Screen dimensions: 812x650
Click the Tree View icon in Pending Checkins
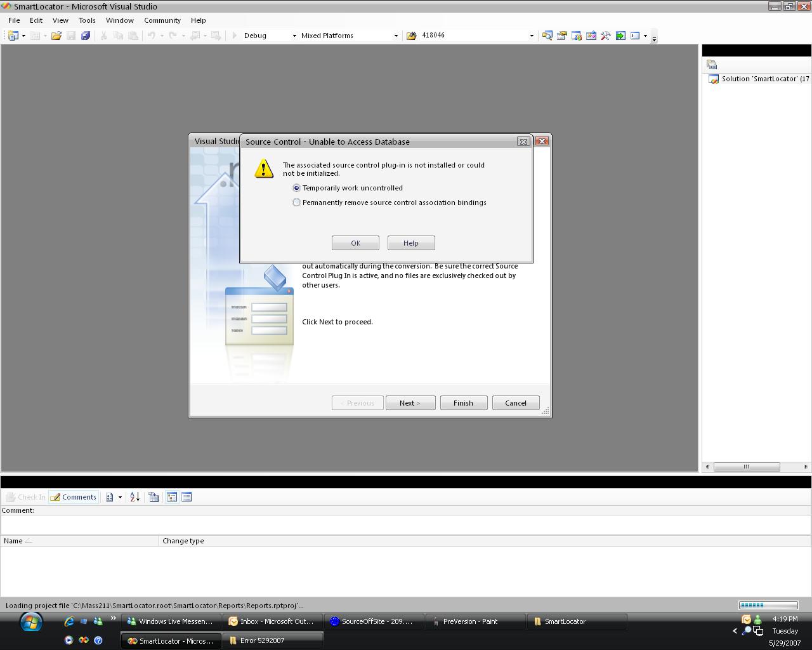pos(171,497)
